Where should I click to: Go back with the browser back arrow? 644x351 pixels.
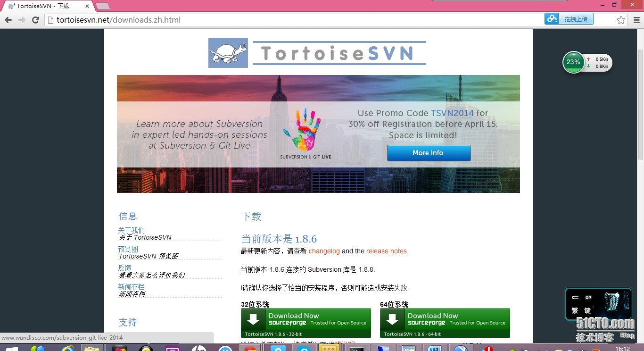pos(8,20)
